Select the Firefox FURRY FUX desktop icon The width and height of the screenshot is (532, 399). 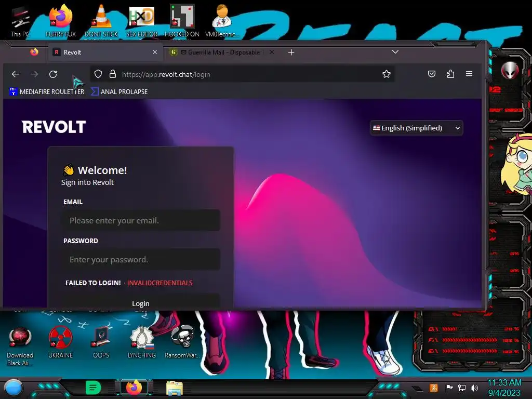point(61,21)
